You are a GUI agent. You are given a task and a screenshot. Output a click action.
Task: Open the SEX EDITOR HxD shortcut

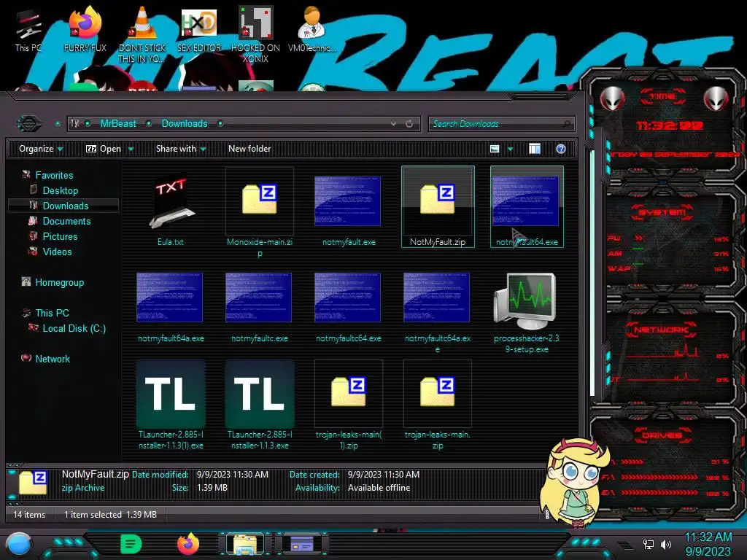coord(199,29)
